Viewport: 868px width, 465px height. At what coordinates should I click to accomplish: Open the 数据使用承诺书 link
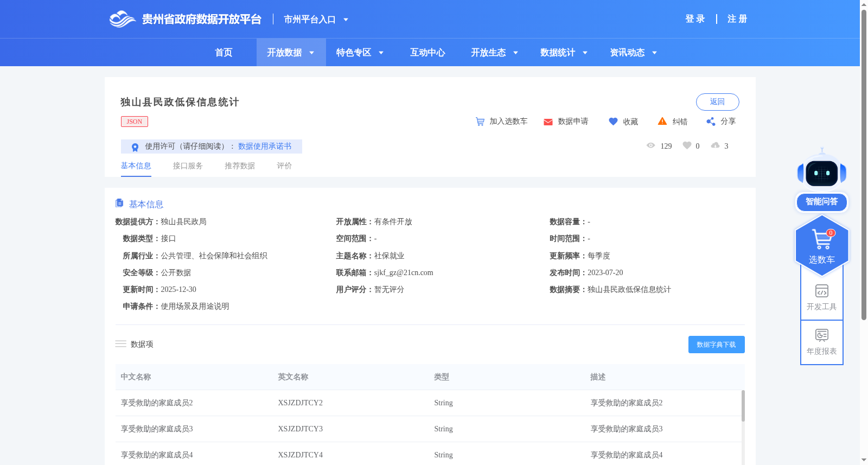coord(265,146)
